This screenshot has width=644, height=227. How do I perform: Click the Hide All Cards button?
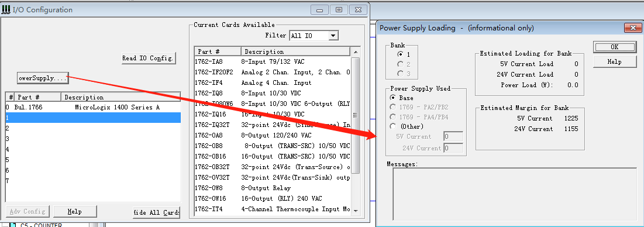click(x=157, y=212)
